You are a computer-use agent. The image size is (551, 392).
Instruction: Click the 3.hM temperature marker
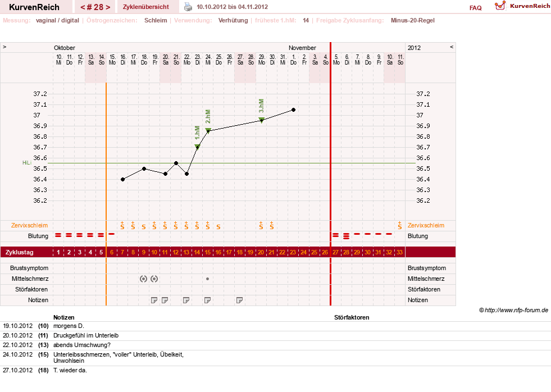tap(261, 120)
